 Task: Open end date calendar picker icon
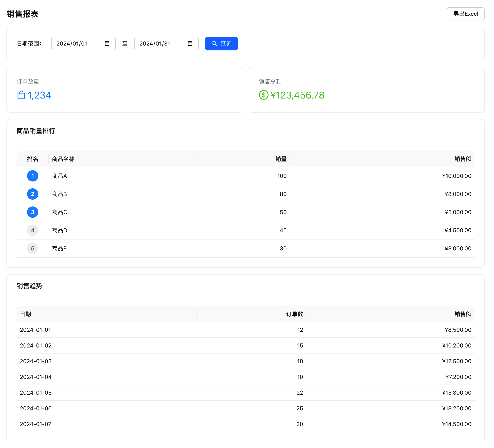(x=190, y=43)
